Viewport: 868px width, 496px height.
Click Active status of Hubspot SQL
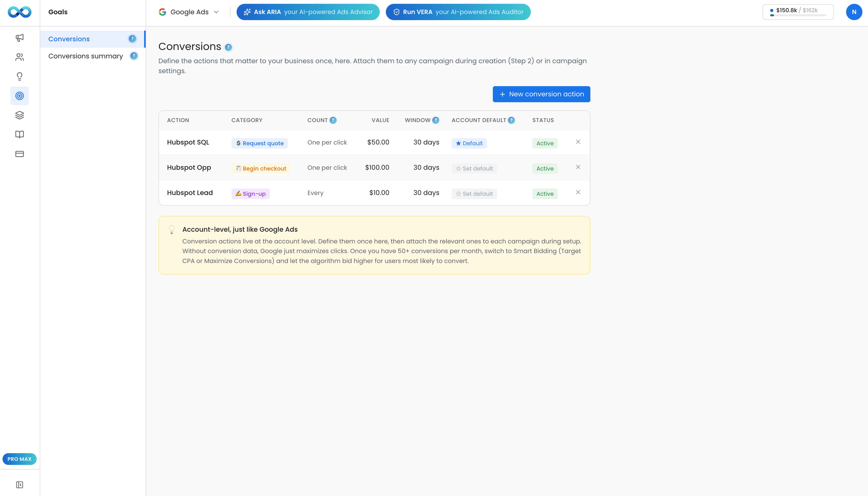tap(545, 143)
